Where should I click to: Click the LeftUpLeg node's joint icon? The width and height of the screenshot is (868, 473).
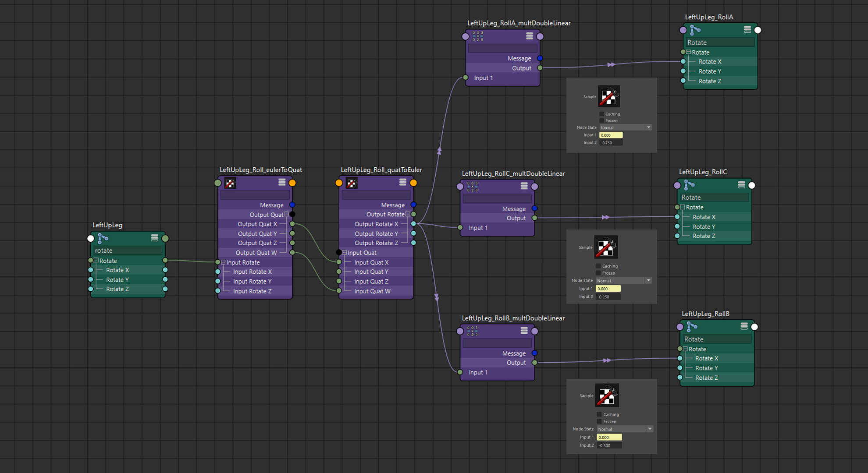[x=103, y=238]
